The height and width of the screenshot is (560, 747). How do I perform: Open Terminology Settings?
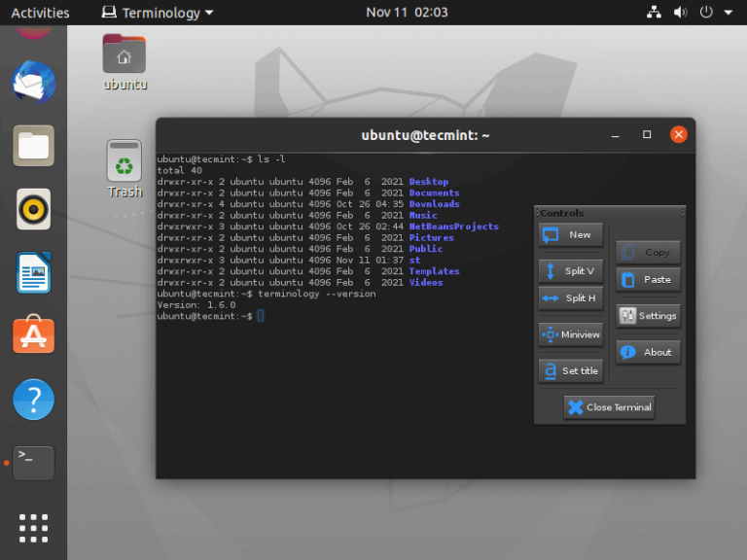(648, 316)
